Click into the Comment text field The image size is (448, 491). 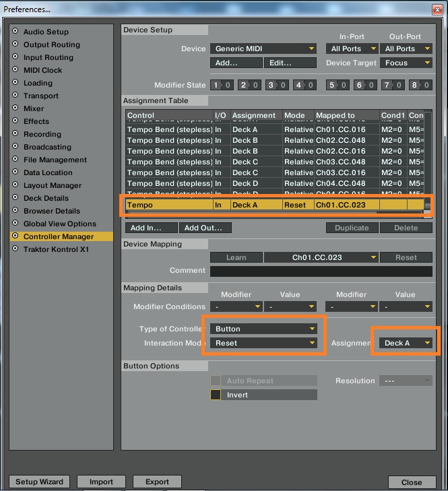pos(321,271)
